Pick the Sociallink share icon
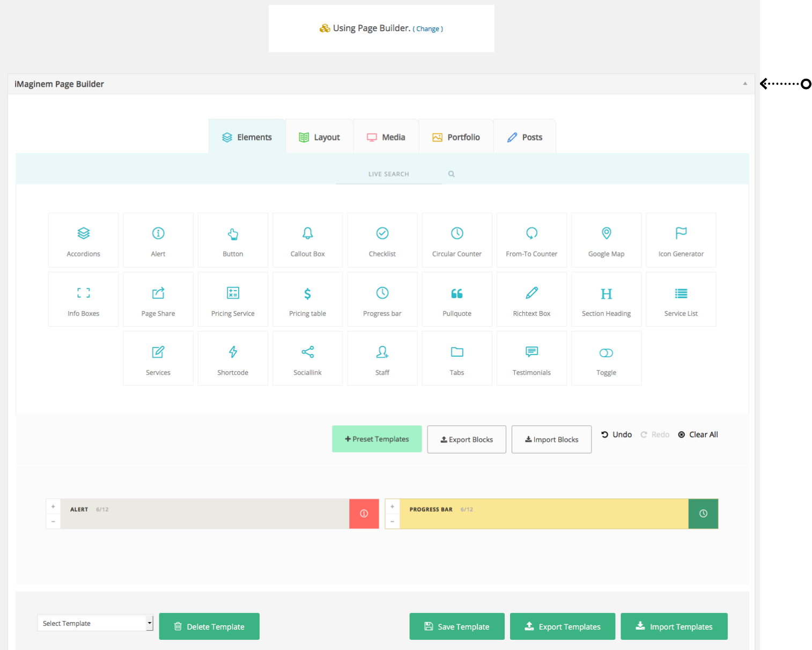 pos(307,352)
